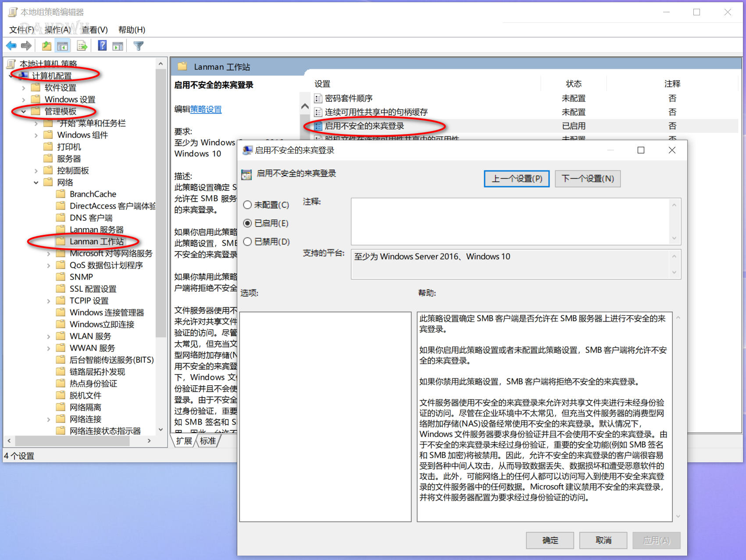746x560 pixels.
Task: Select the Lanman 工作站 tree item
Action: [x=96, y=241]
